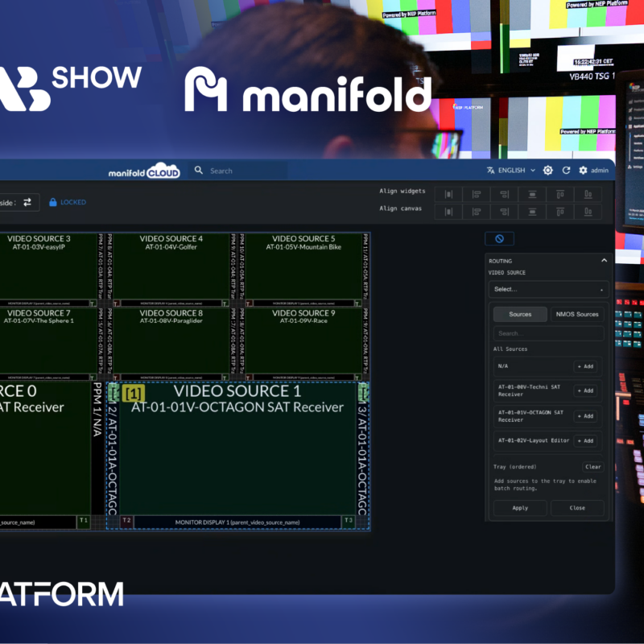644x644 pixels.
Task: Open the Video Source Select dropdown
Action: [x=548, y=289]
